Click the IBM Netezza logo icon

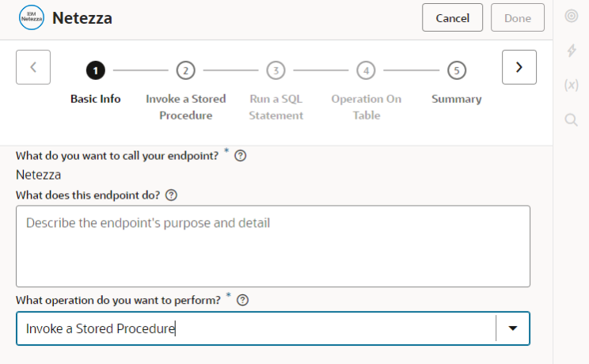31,18
